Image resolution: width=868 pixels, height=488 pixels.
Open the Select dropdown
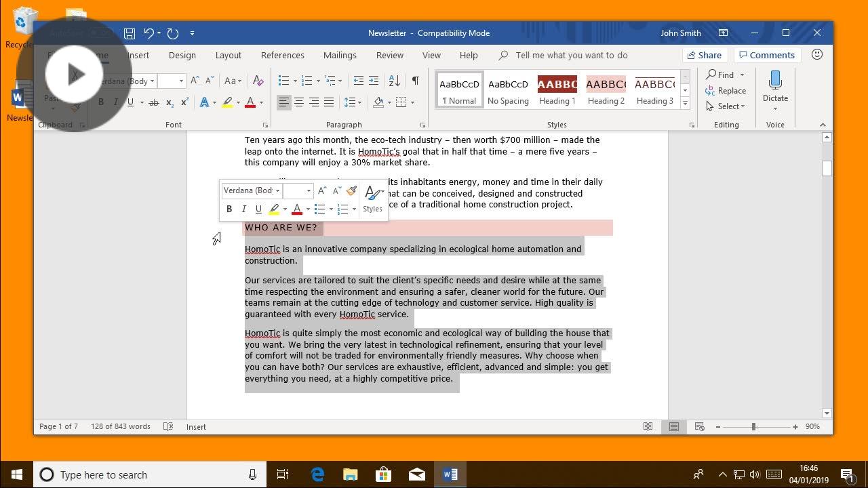(726, 106)
